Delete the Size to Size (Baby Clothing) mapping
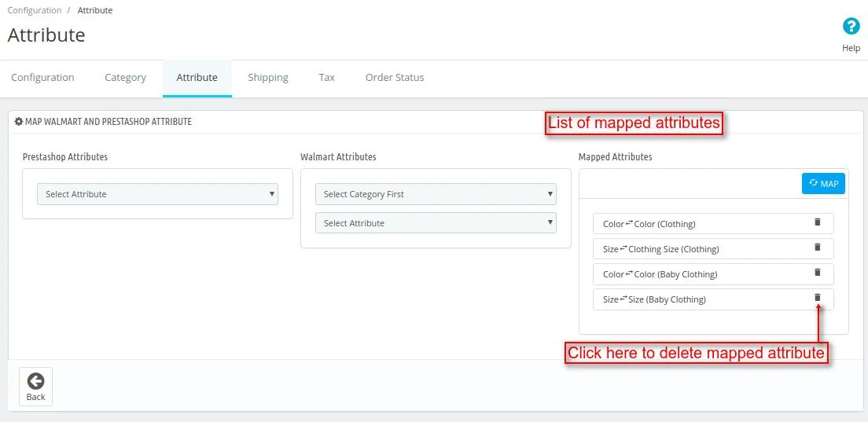This screenshot has width=868, height=422. 817,298
